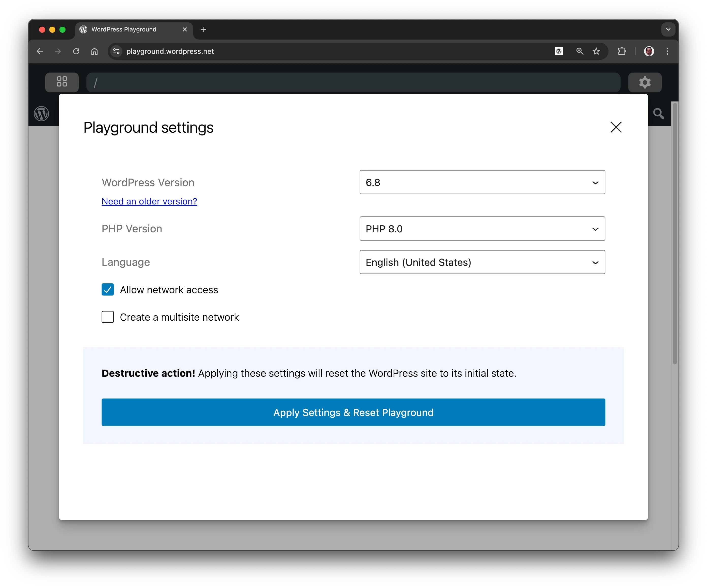Select the WordPress Playground tab
The height and width of the screenshot is (588, 707).
124,30
